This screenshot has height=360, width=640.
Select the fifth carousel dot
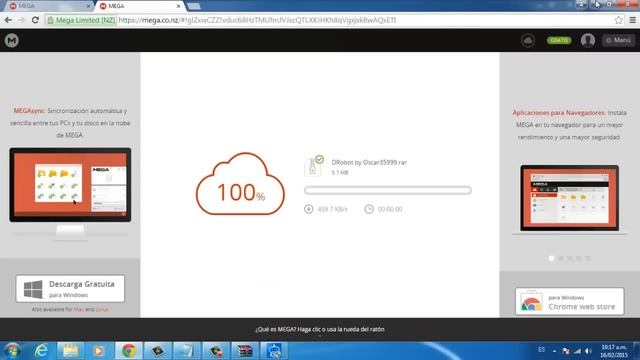588,258
